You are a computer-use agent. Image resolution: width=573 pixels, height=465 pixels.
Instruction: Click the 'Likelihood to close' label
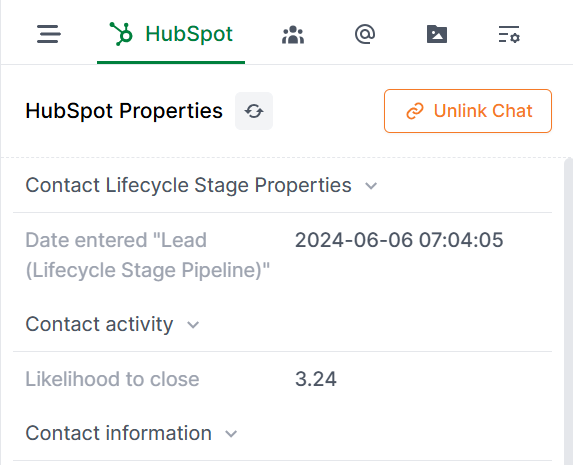click(112, 379)
